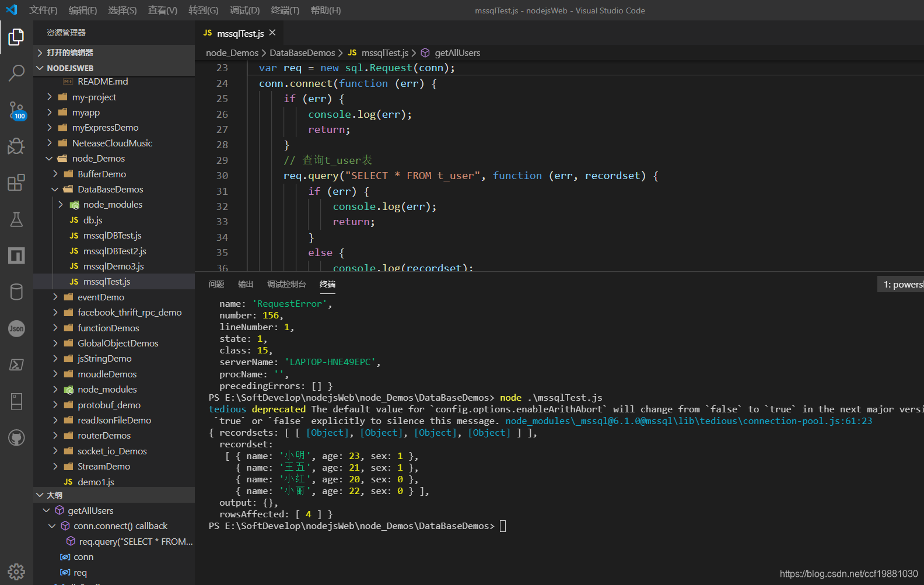The height and width of the screenshot is (585, 924).
Task: Open the Run and Debug icon
Action: coord(16,146)
